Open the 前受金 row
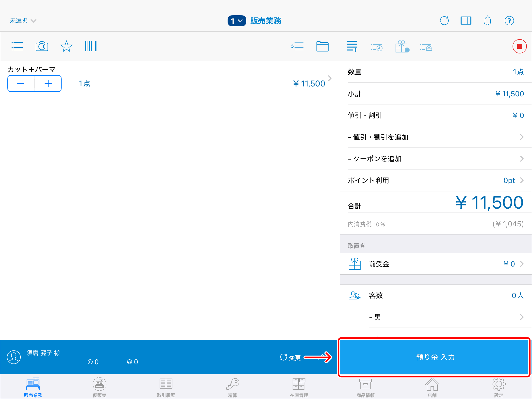Image resolution: width=532 pixels, height=399 pixels. pos(435,264)
